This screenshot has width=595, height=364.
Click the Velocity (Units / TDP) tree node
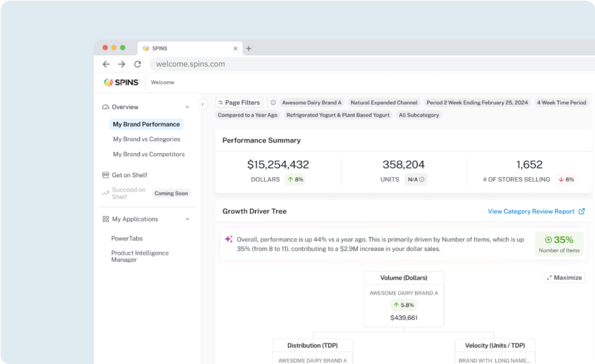tap(495, 351)
